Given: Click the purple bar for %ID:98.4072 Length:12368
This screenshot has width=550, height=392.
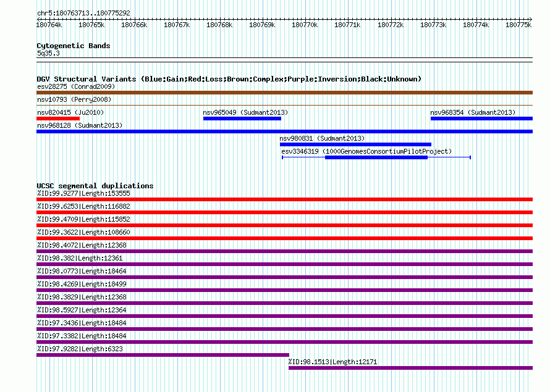Looking at the screenshot, I should (x=284, y=251).
